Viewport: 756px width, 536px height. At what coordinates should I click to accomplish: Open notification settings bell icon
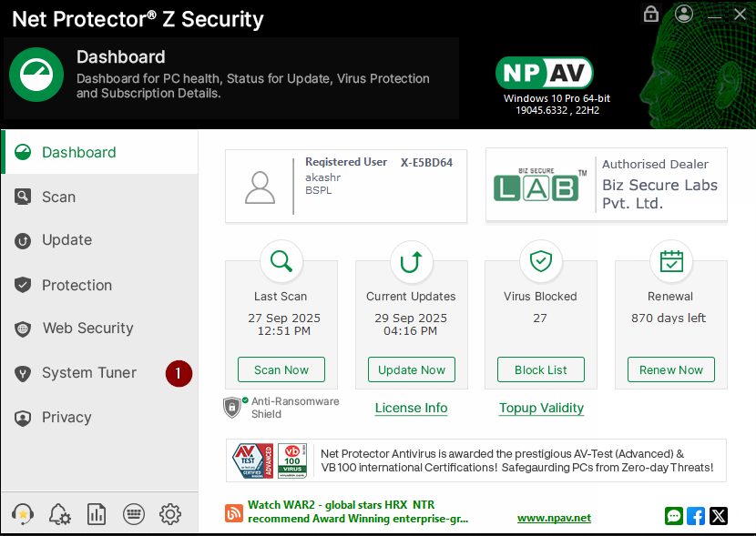pyautogui.click(x=59, y=514)
